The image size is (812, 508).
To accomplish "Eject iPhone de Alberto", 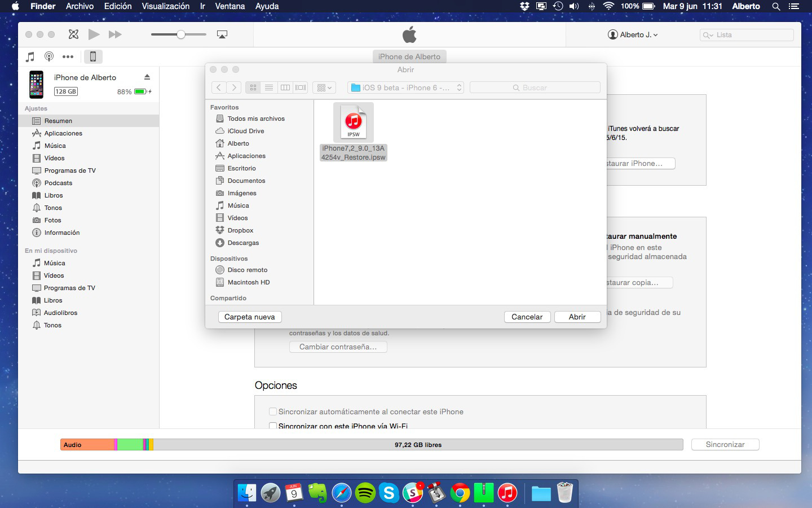I will 147,77.
